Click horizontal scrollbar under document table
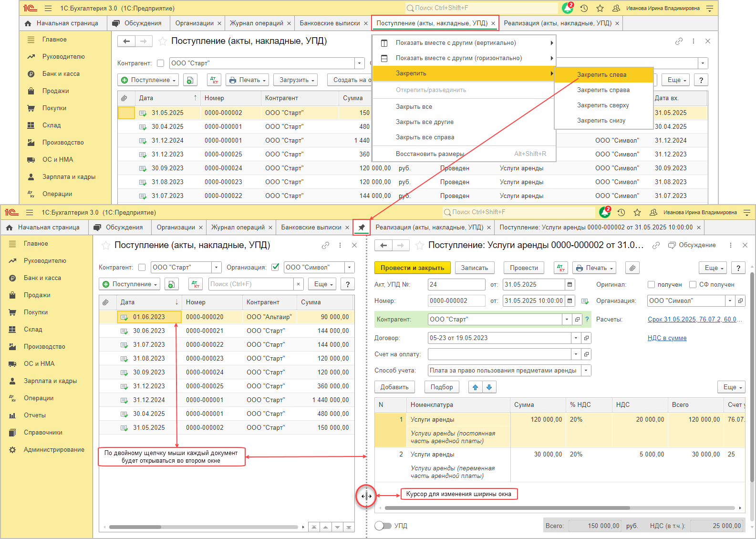Screen dimensions: 756x539 coord(507,508)
